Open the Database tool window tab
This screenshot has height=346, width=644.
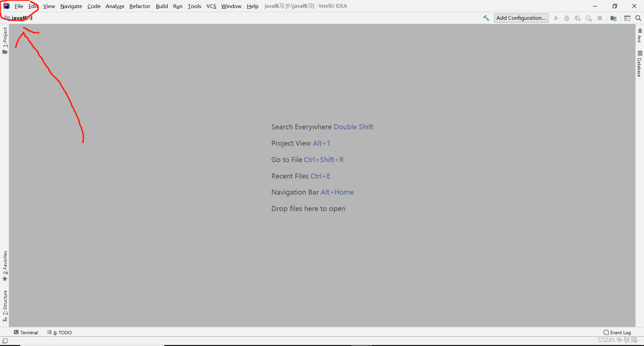(640, 64)
